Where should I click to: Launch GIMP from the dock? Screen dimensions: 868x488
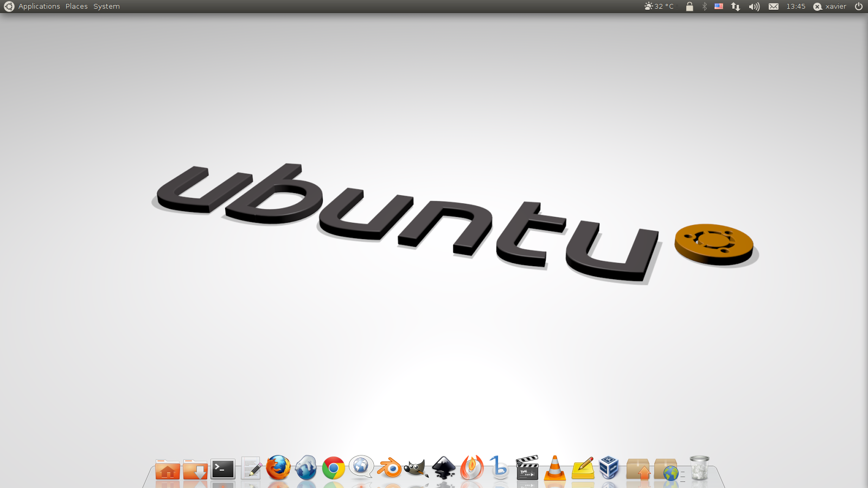[416, 468]
